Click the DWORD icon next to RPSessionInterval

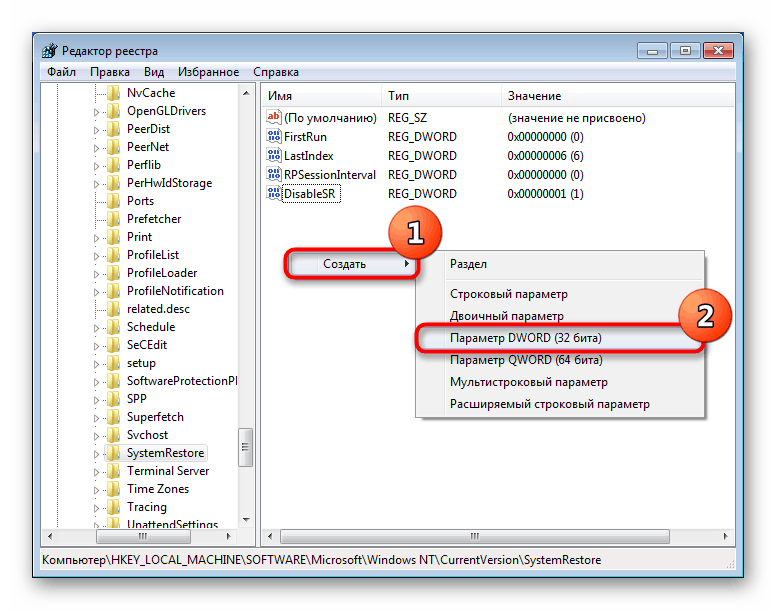[274, 174]
